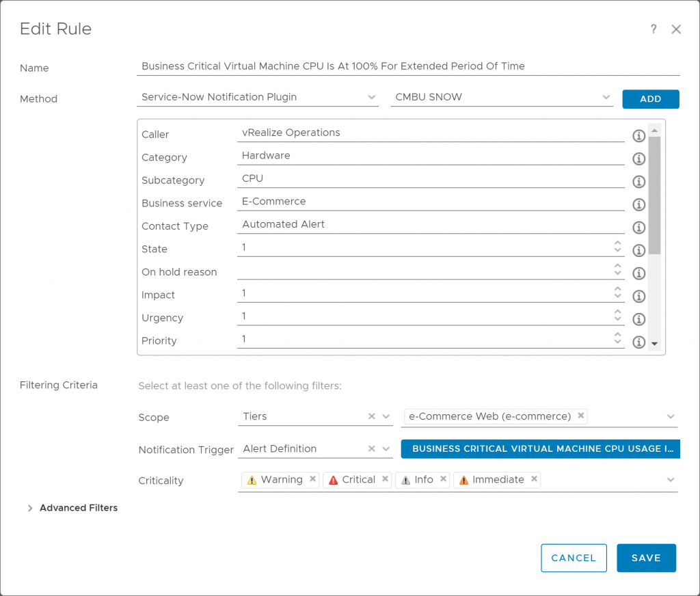700x596 pixels.
Task: Click the info icon for Business service
Action: 639,204
